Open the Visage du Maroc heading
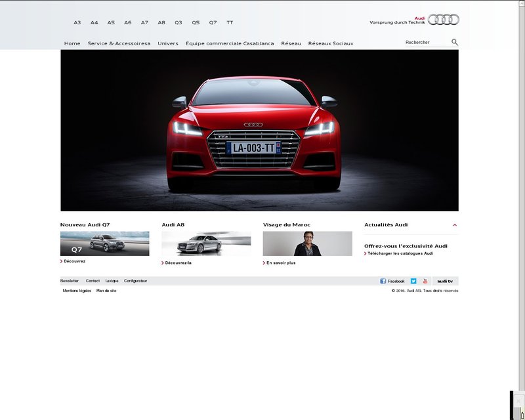The height and width of the screenshot is (420, 525). pyautogui.click(x=287, y=224)
